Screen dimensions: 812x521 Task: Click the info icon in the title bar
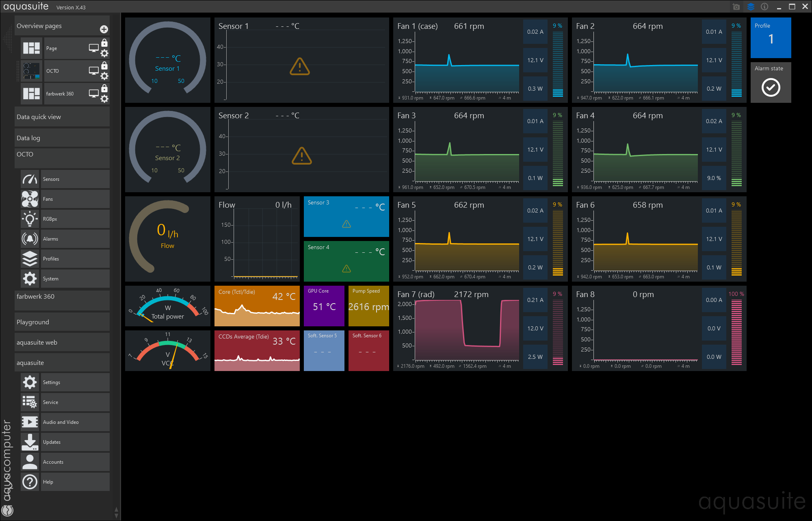[764, 7]
